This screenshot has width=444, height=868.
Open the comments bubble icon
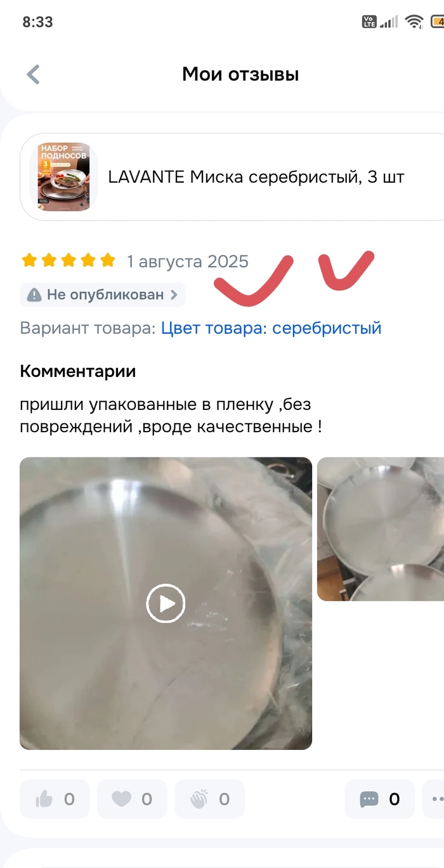point(369,799)
